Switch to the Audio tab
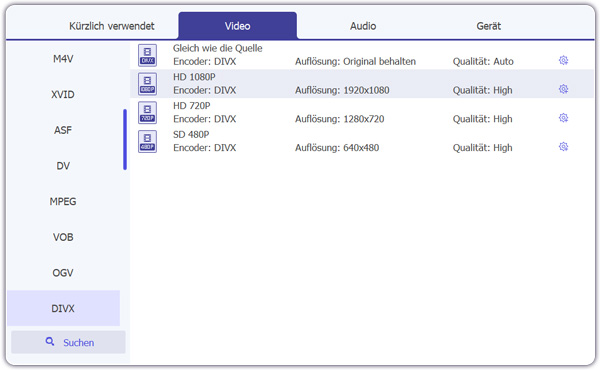The height and width of the screenshot is (370, 600). coord(363,26)
